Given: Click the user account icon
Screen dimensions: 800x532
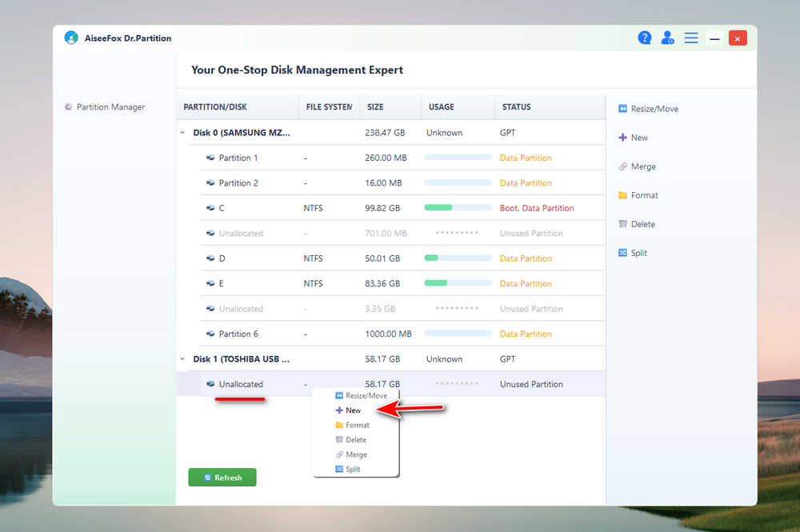Looking at the screenshot, I should (x=668, y=38).
